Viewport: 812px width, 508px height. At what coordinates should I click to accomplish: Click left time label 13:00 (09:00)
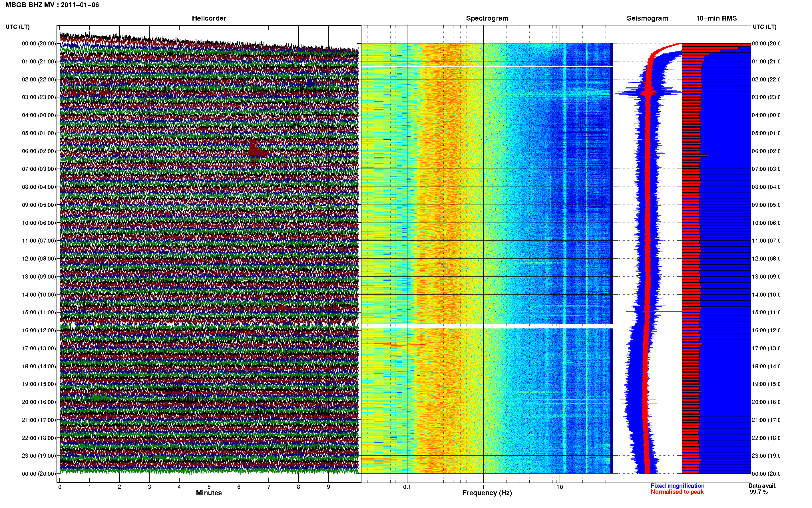[x=39, y=277]
